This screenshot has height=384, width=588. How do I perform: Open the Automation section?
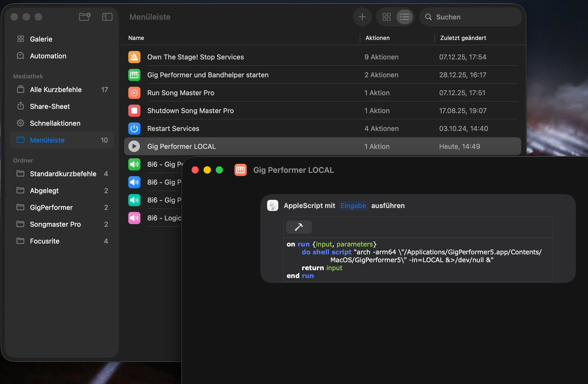click(48, 56)
